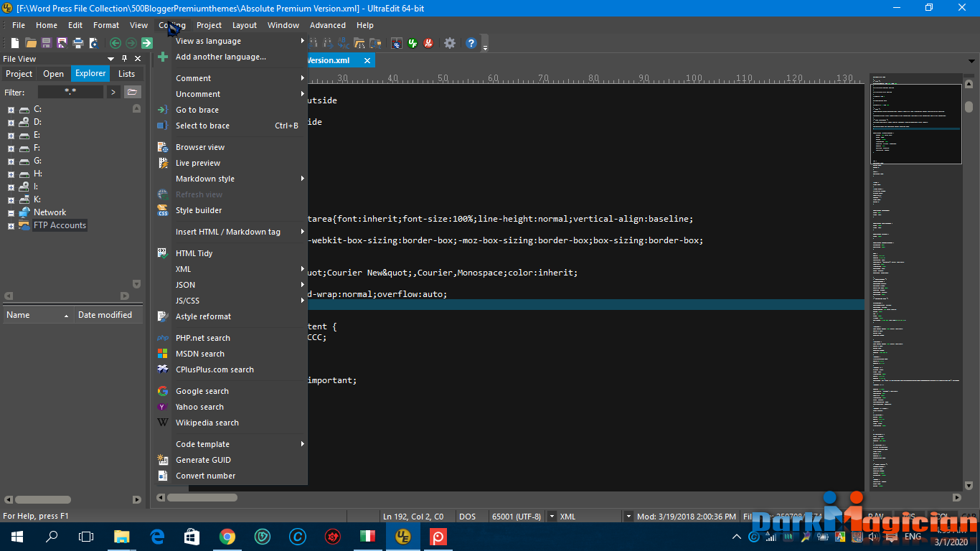Open the File View panel dropdown arrow
This screenshot has height=551, width=980.
pos(111,59)
